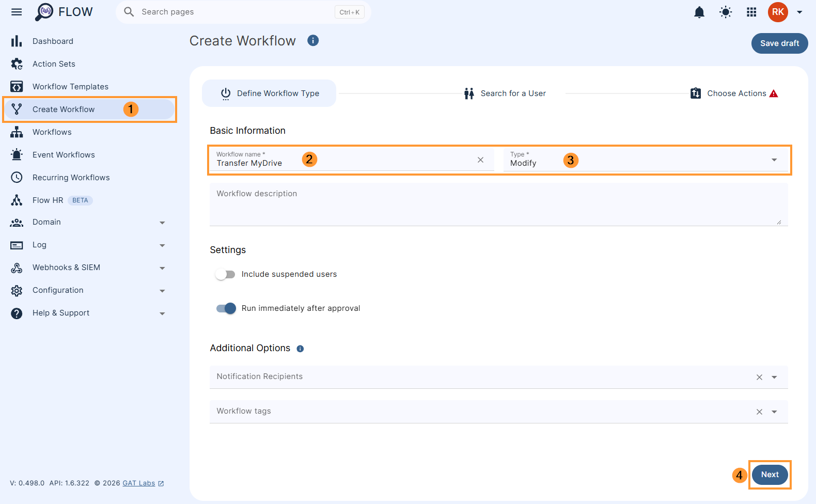The width and height of the screenshot is (816, 504).
Task: Open Notification Recipients dropdown arrow
Action: (x=774, y=377)
